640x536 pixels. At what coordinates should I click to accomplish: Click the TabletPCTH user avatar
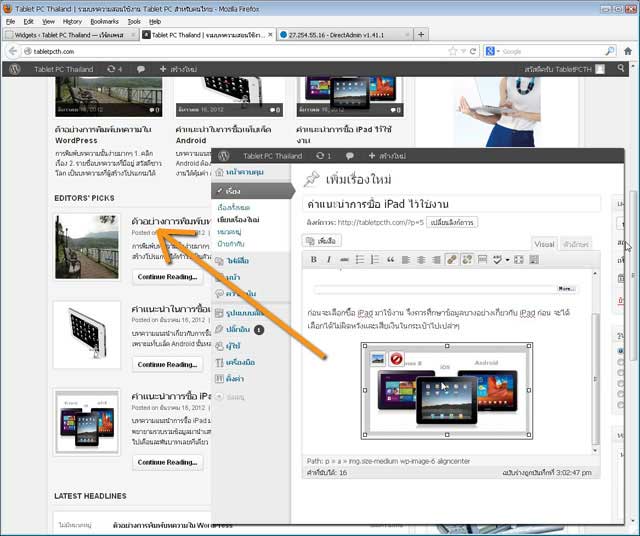[x=600, y=69]
